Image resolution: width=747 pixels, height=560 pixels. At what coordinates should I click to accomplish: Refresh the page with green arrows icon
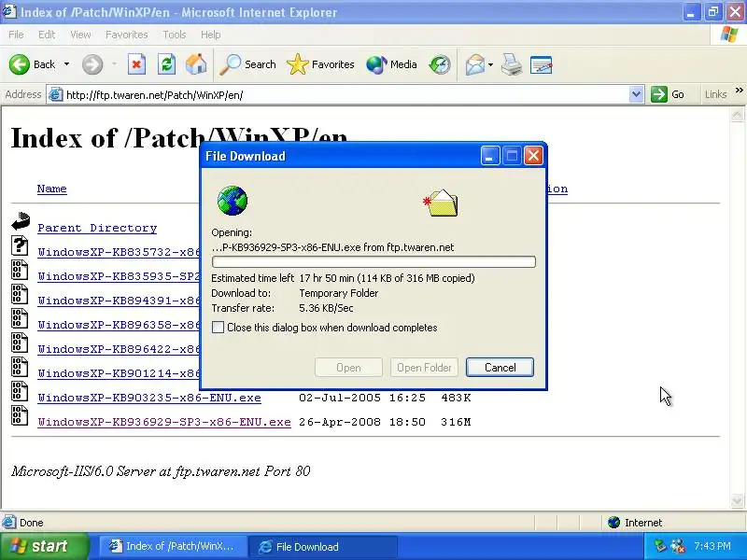point(167,64)
